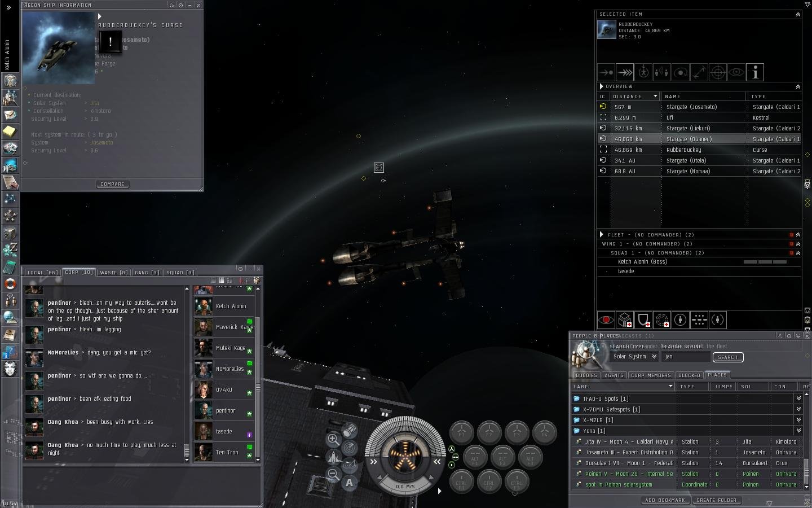Open the journal icon in the sidebar
Image resolution: width=812 pixels, height=508 pixels.
(10, 182)
